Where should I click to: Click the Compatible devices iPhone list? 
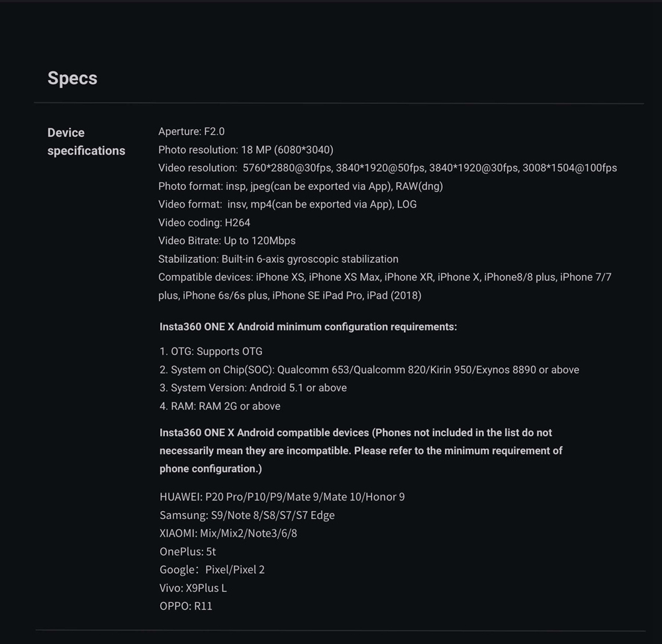coord(385,286)
